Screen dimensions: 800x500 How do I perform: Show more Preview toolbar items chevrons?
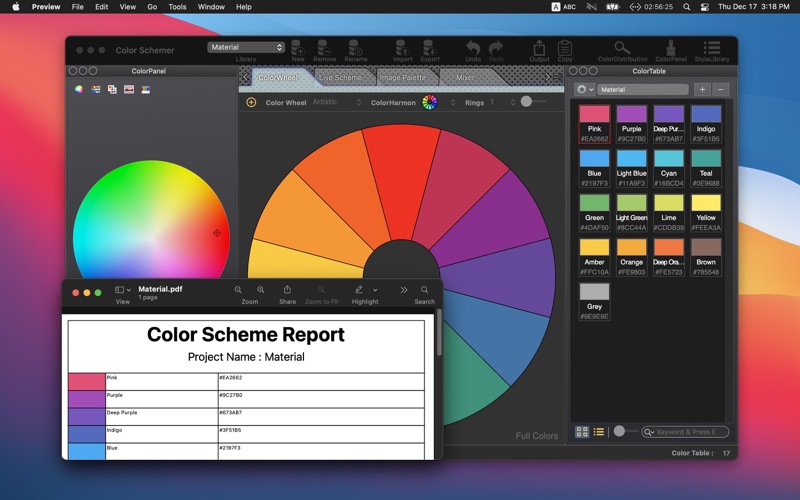(404, 290)
